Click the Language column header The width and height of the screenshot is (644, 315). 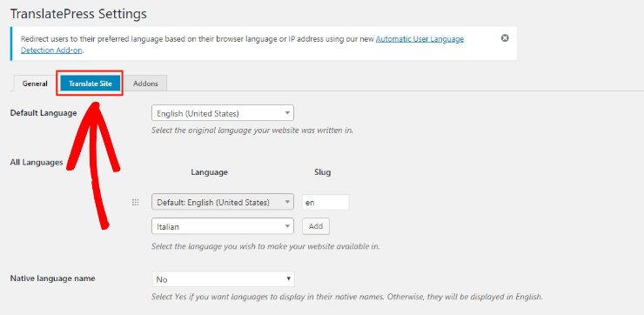[x=209, y=172]
